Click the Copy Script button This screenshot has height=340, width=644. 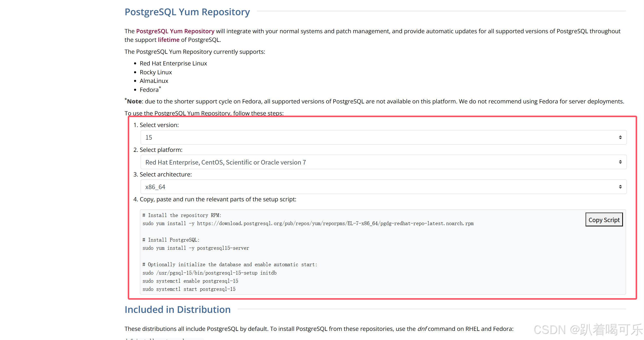pos(604,220)
